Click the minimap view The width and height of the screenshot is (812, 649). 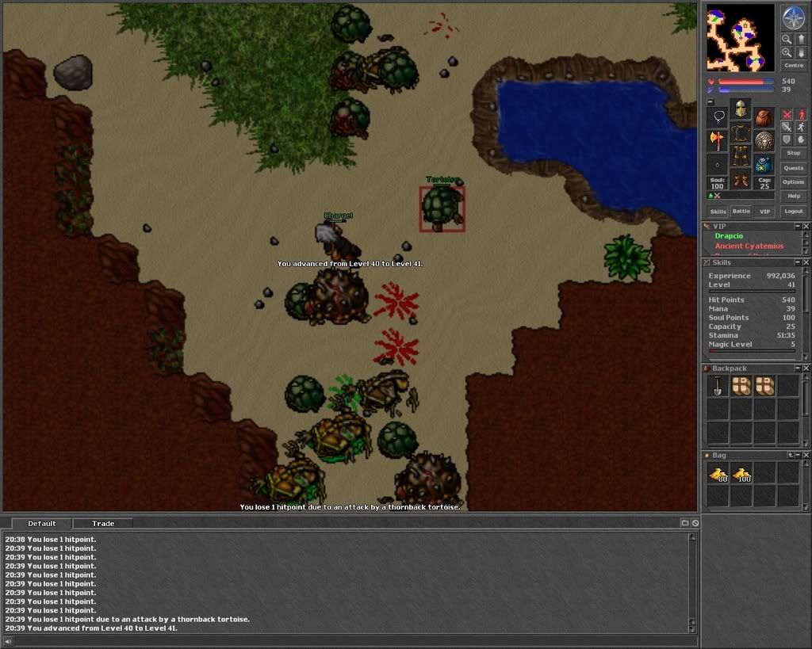coord(741,38)
